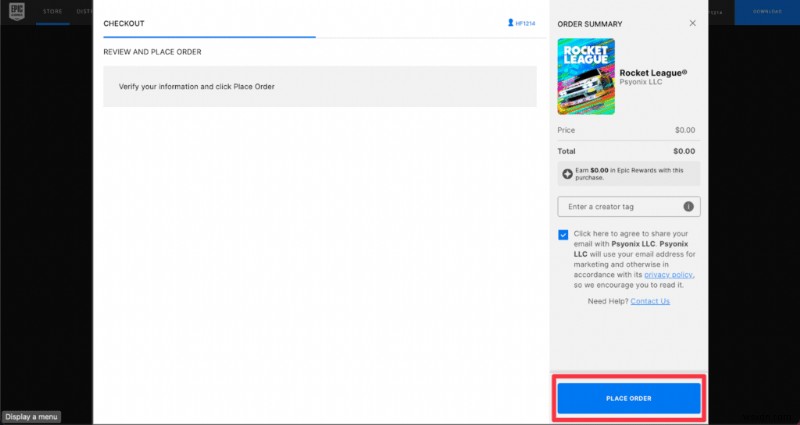Click the Order Summary heading
The height and width of the screenshot is (425, 800).
590,24
